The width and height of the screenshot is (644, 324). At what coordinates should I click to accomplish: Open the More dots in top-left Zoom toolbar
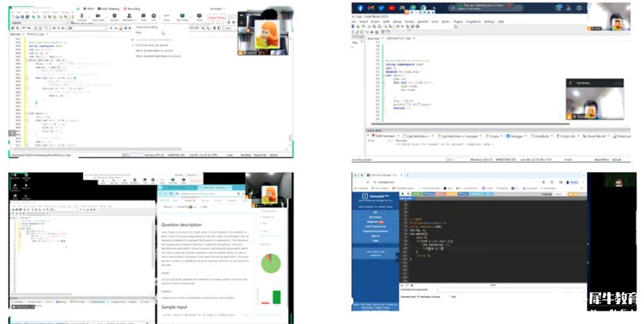(x=167, y=16)
